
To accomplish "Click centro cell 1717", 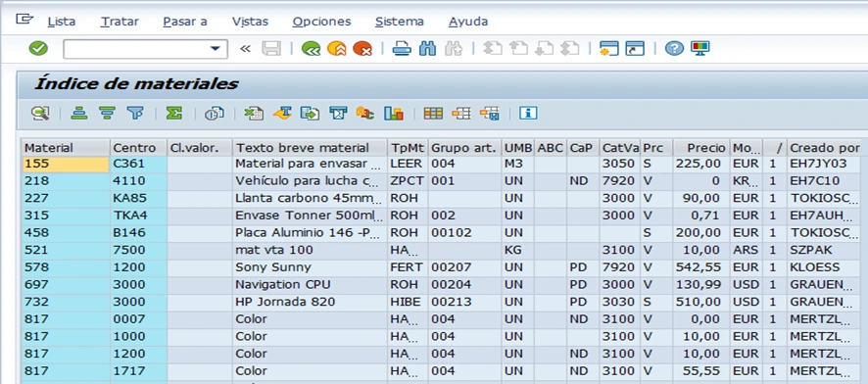I will pos(138,370).
